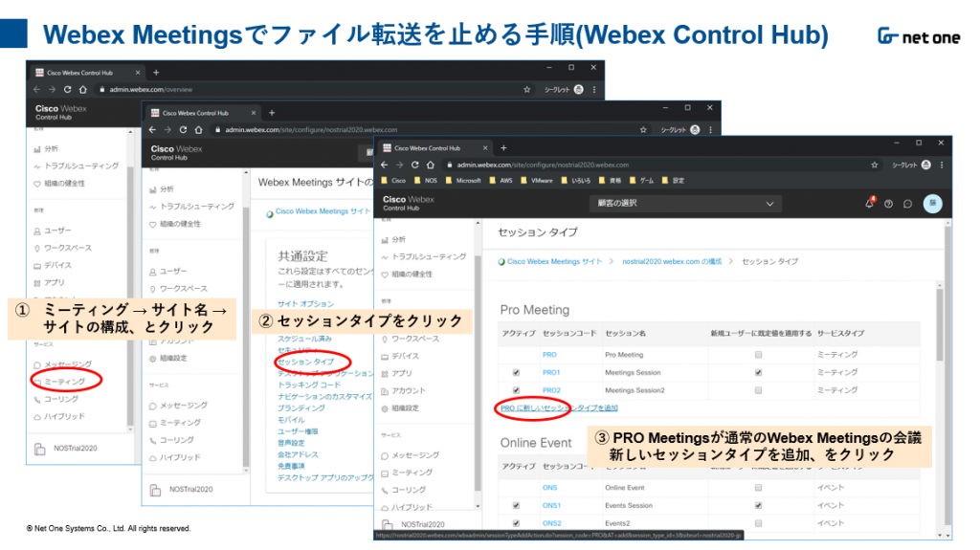This screenshot has height=550, width=980.
Task: Open Microsoft bookmark folder
Action: click(463, 181)
